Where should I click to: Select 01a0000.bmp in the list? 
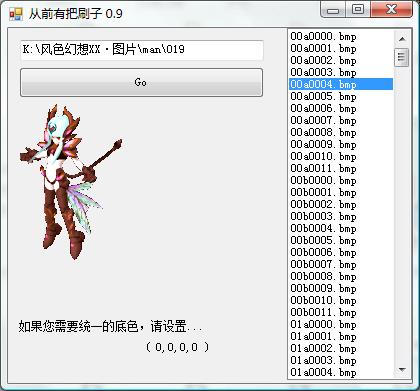pyautogui.click(x=341, y=324)
